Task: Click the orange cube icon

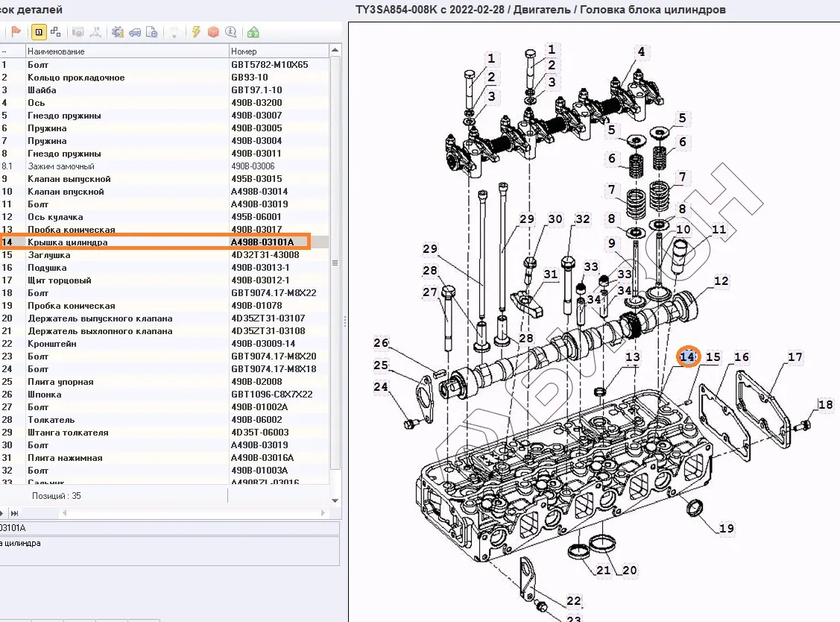Action: [213, 32]
